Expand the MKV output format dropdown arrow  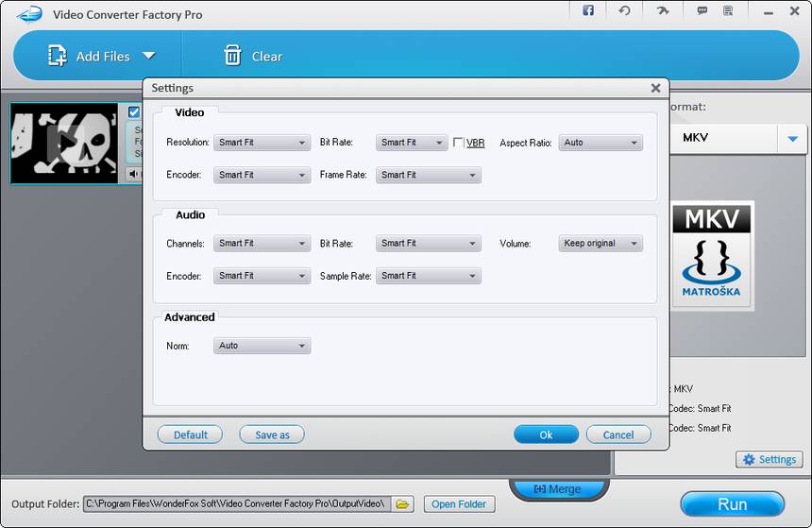tap(792, 138)
